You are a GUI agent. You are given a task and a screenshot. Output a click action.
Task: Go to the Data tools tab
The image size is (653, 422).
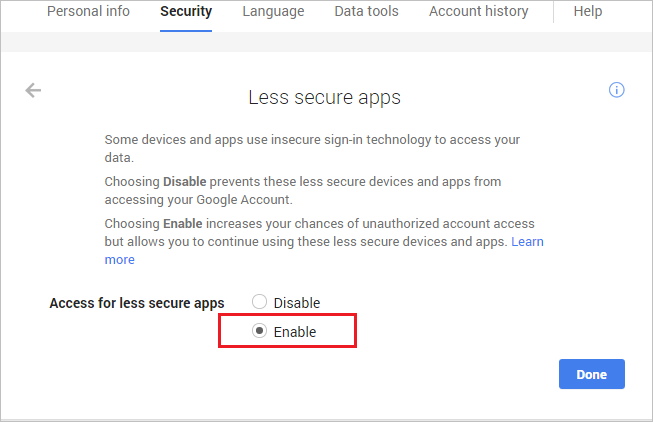click(366, 12)
